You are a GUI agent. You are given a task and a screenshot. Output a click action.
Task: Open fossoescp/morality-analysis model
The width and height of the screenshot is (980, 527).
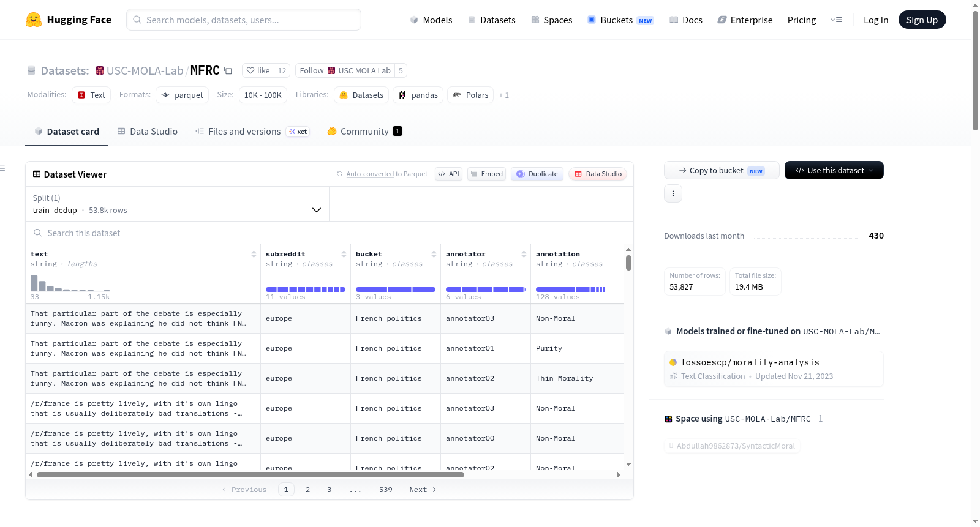tap(774, 368)
